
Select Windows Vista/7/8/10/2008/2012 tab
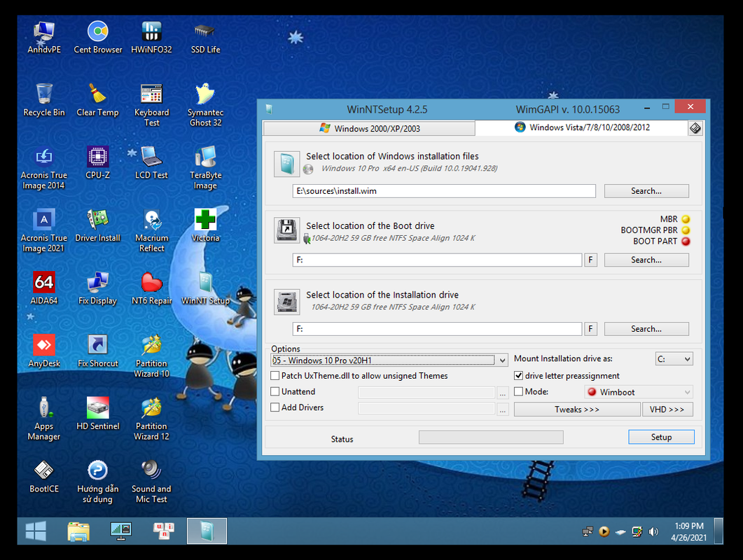(x=582, y=127)
